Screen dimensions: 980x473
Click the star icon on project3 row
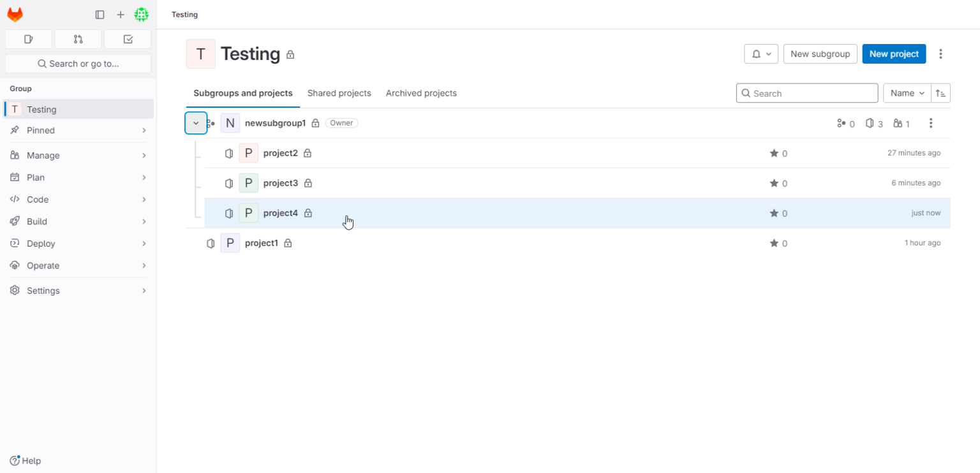774,183
